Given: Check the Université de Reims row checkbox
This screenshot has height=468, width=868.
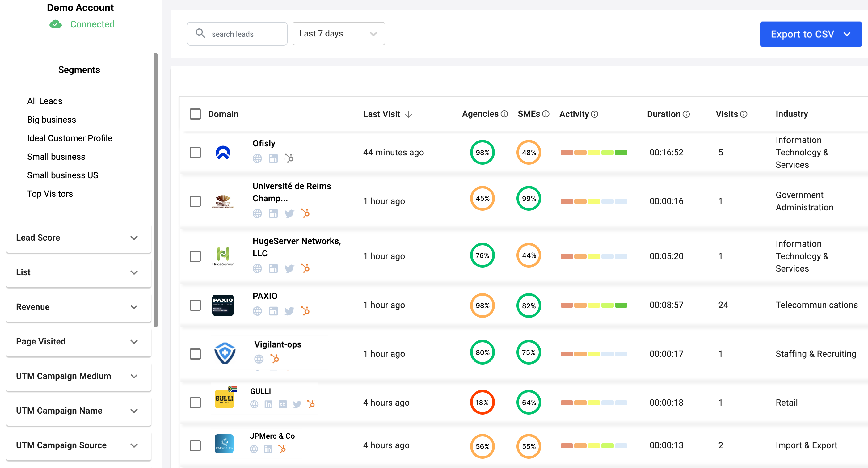Looking at the screenshot, I should [195, 201].
